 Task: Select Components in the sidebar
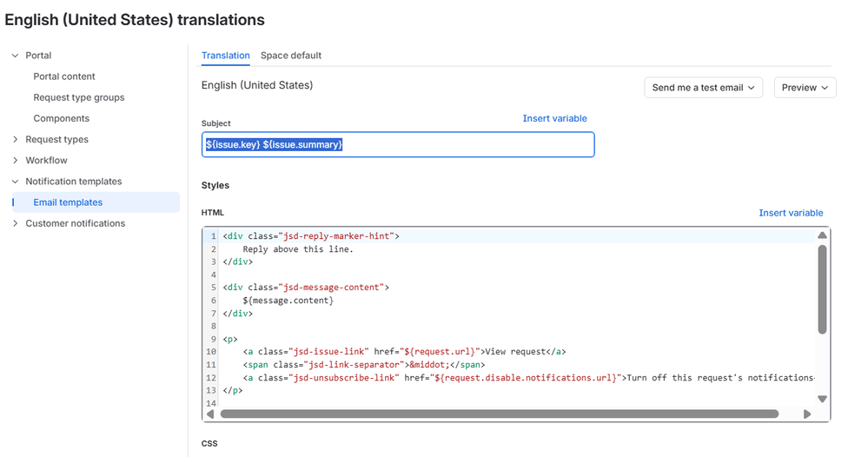click(61, 118)
